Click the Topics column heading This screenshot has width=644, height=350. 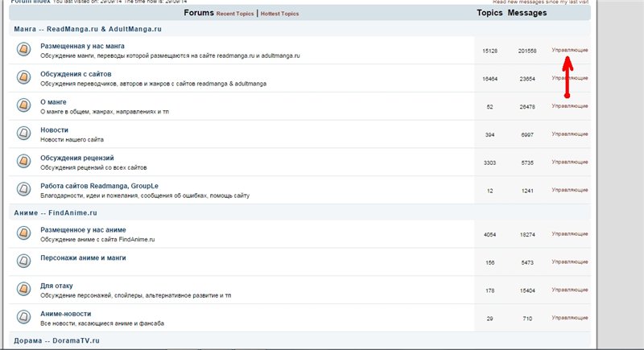point(489,13)
